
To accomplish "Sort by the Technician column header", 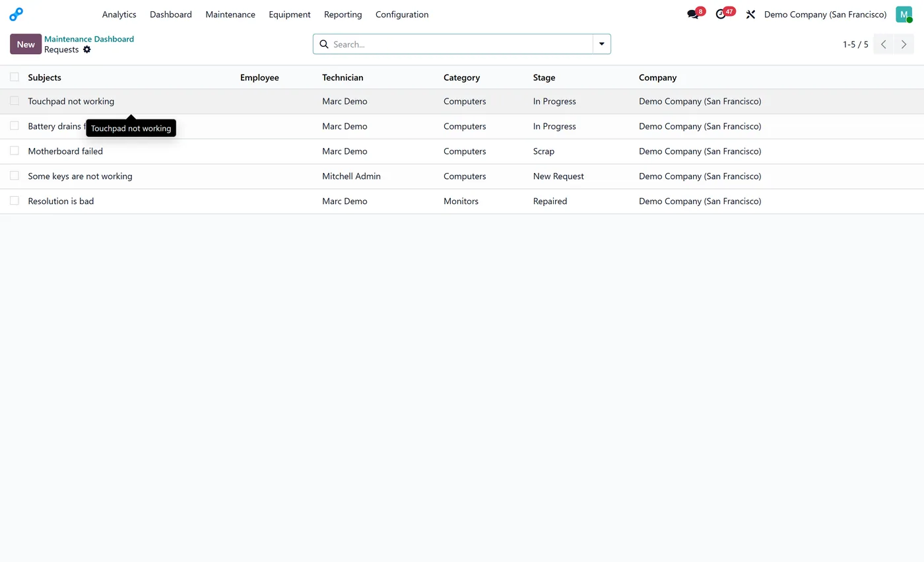I will 343,77.
